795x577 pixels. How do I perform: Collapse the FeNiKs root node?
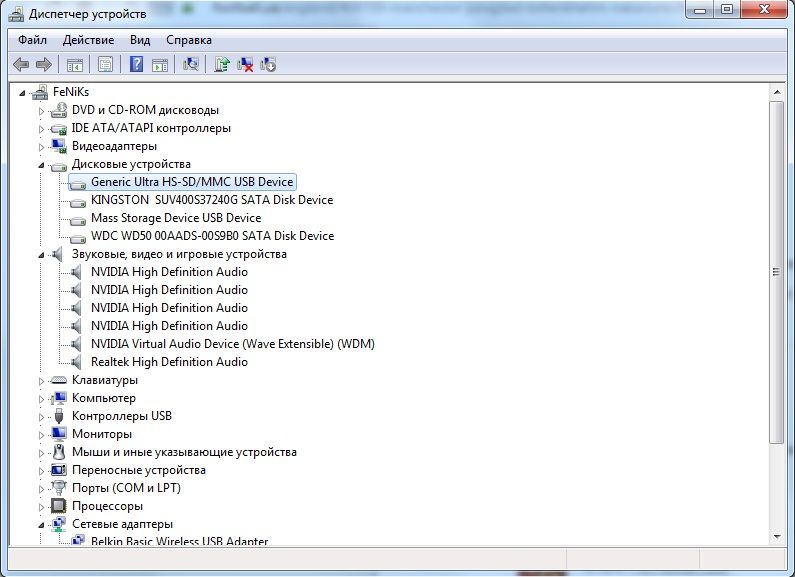[x=22, y=93]
